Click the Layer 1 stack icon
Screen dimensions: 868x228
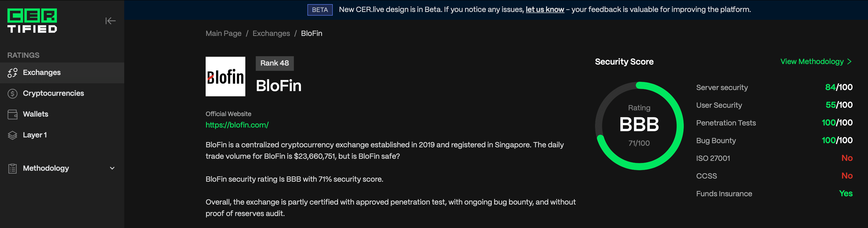[13, 135]
